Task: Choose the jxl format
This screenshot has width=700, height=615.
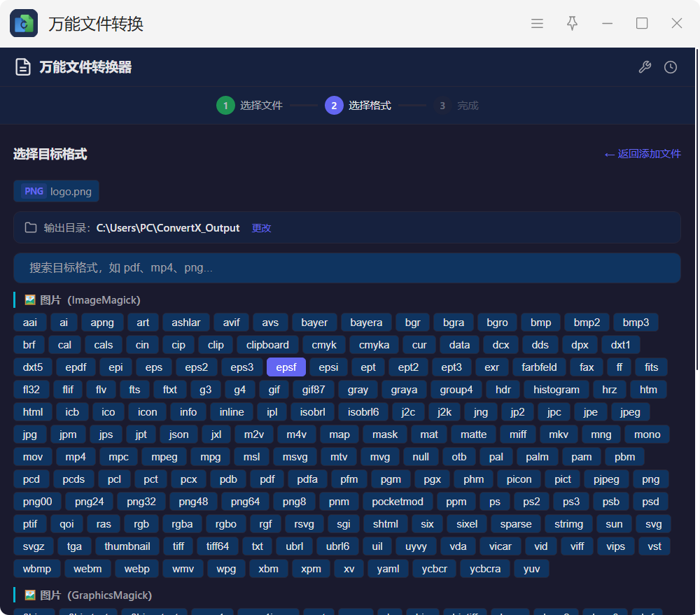Action: tap(216, 434)
